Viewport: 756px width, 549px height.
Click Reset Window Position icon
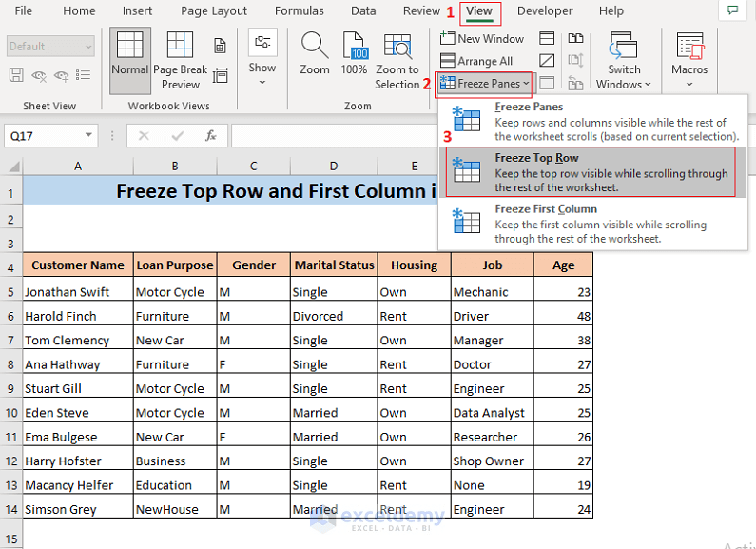tap(575, 83)
